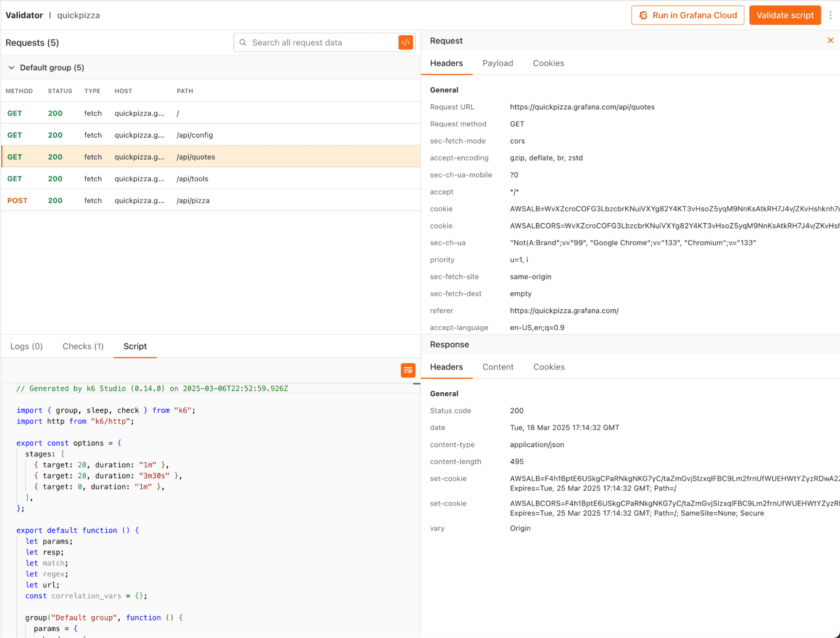Switch to the Logs tab

pos(26,346)
